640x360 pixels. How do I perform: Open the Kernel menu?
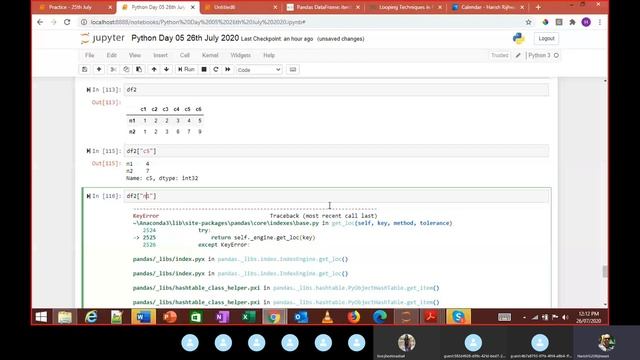tap(210, 55)
